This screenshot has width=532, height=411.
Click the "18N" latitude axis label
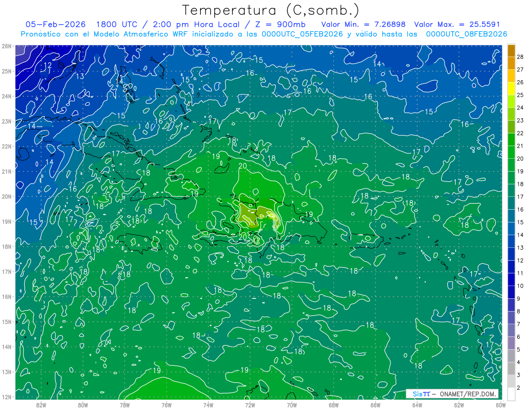[6, 247]
